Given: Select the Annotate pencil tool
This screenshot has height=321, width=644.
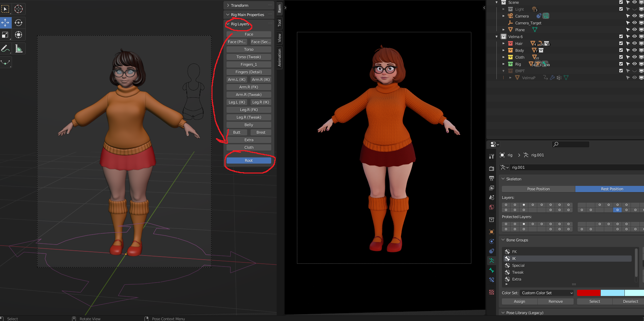Looking at the screenshot, I should tap(5, 49).
